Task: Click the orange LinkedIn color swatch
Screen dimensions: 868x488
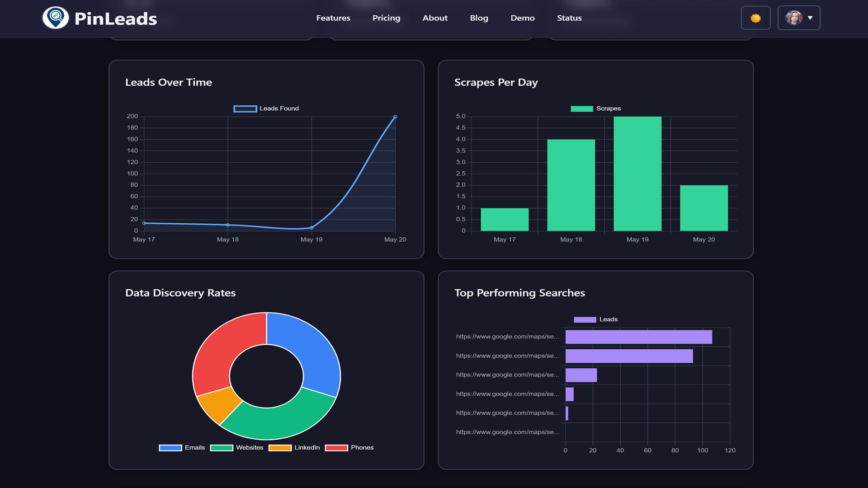Action: tap(280, 448)
